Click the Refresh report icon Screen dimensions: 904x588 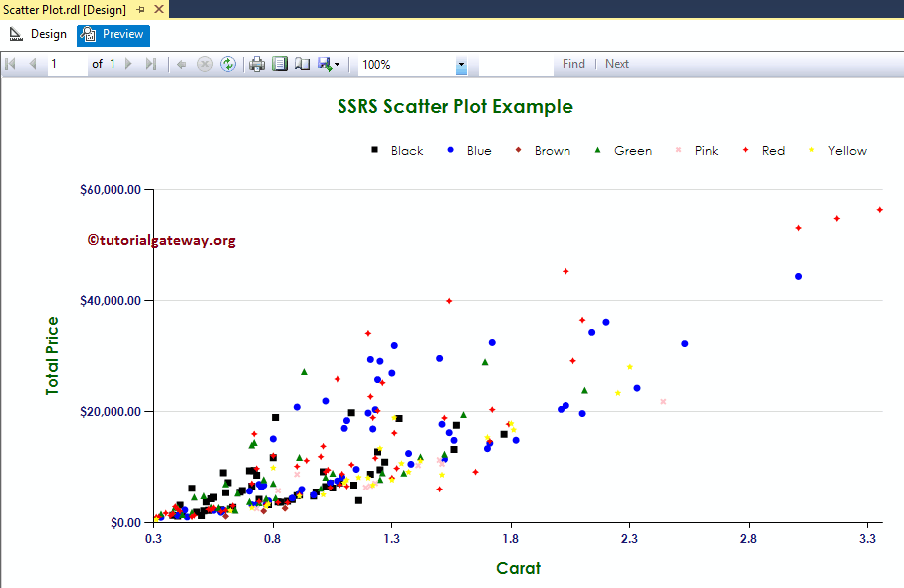coord(227,64)
